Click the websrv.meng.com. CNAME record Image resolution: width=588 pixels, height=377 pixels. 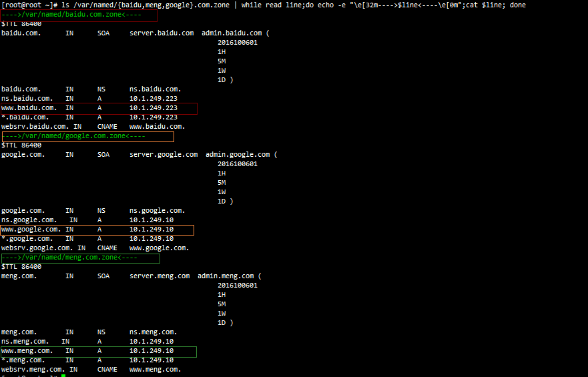click(91, 370)
